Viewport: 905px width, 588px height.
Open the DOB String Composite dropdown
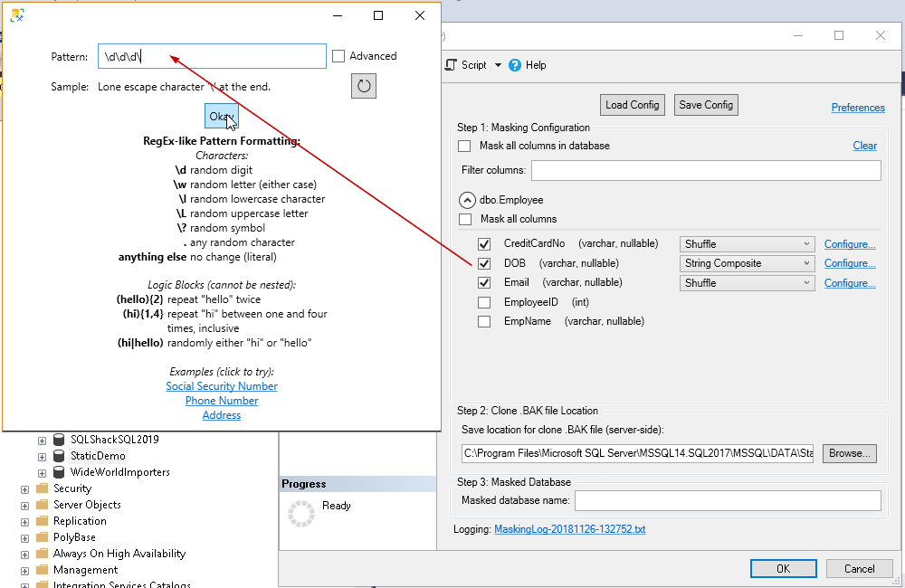[x=747, y=263]
